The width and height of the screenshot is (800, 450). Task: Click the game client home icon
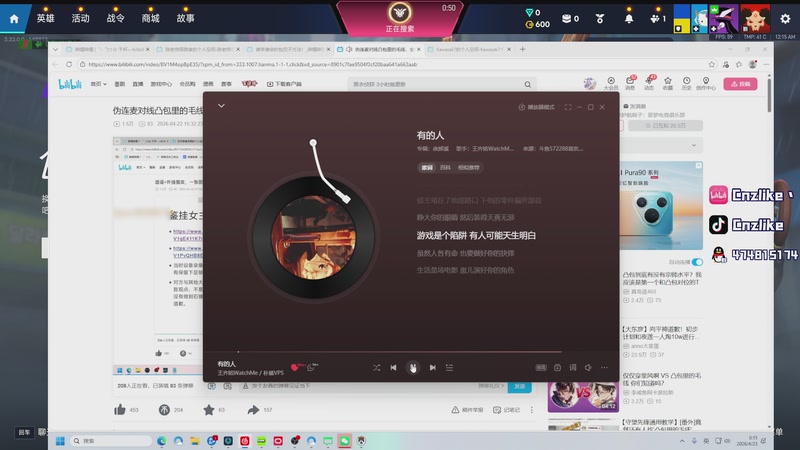(x=14, y=19)
